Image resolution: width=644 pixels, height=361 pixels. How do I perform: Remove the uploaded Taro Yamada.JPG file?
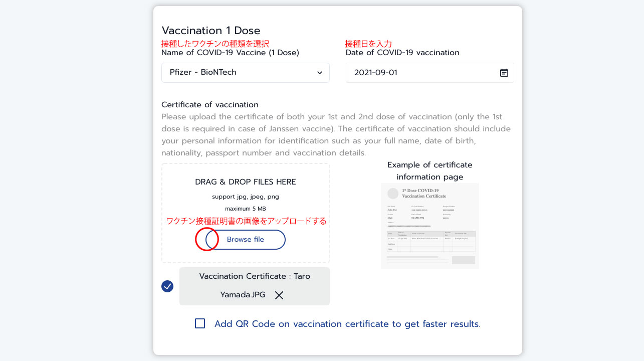coord(279,295)
